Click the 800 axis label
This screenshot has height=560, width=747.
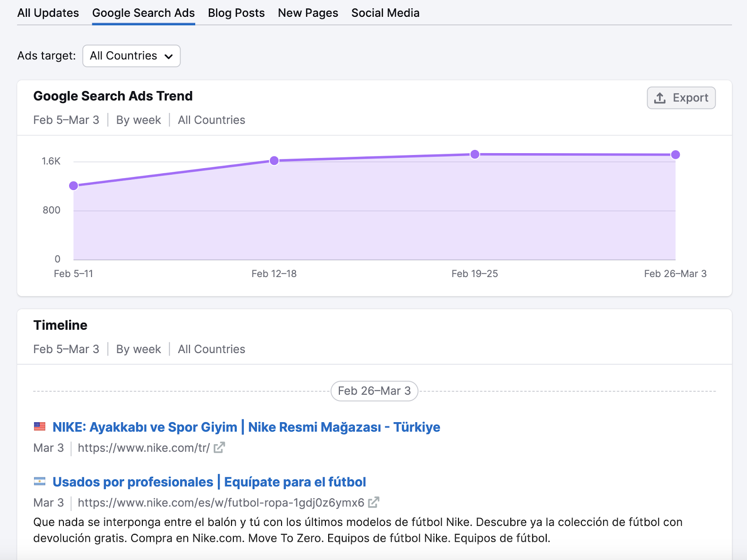[x=51, y=210]
